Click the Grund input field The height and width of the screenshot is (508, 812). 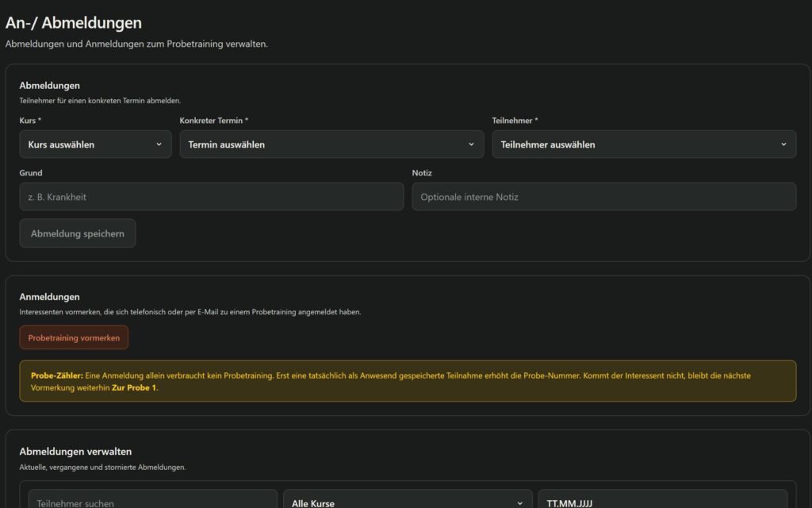(x=211, y=197)
